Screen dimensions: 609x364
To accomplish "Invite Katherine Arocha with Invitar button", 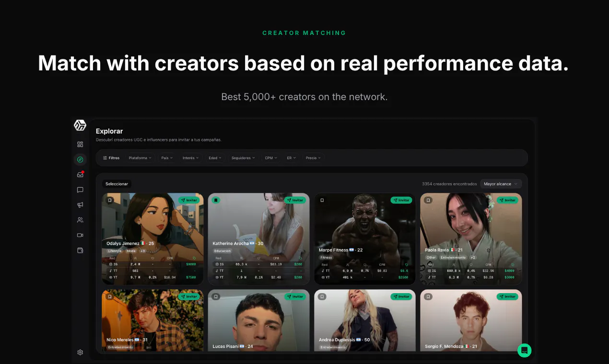I will [x=295, y=200].
